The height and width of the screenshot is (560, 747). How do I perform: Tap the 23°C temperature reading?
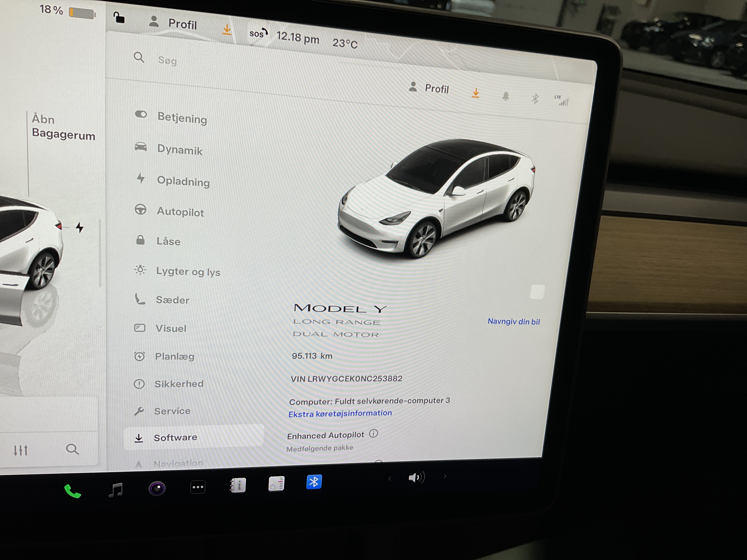tap(345, 43)
